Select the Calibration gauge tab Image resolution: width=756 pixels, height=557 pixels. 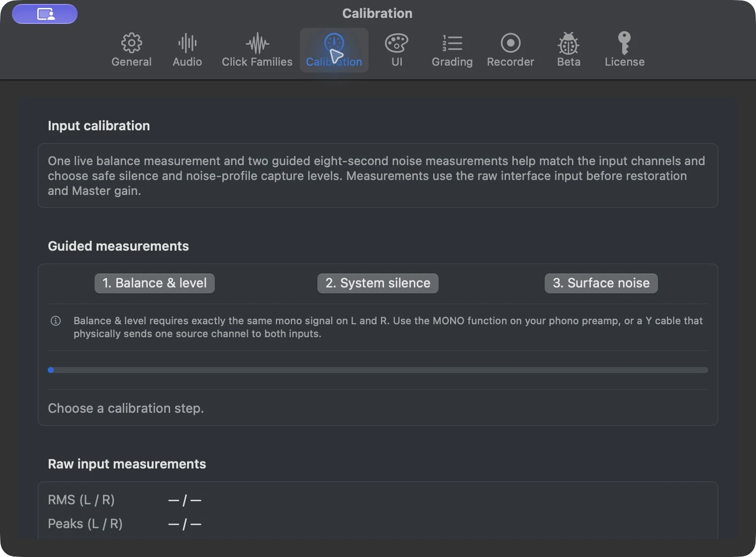[x=334, y=50]
